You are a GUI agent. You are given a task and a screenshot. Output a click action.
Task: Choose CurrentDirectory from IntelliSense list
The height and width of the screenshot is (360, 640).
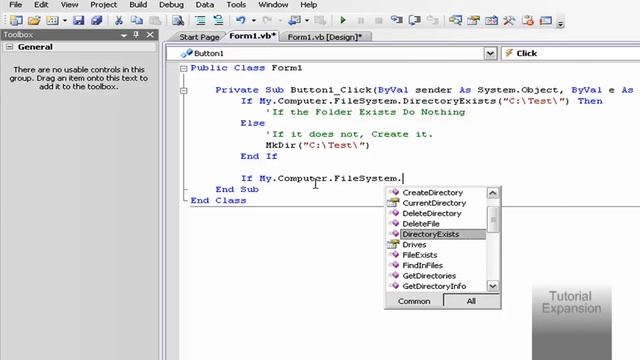pyautogui.click(x=434, y=203)
